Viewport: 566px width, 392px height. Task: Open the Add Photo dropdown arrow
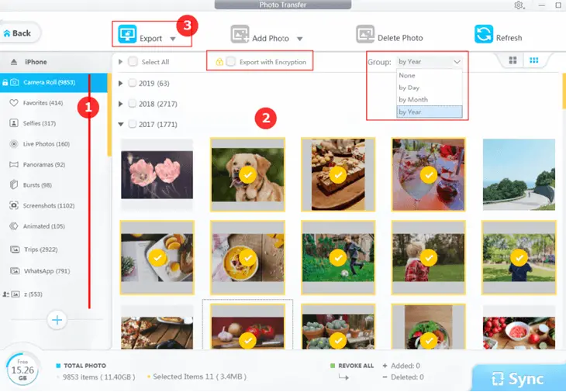point(299,39)
